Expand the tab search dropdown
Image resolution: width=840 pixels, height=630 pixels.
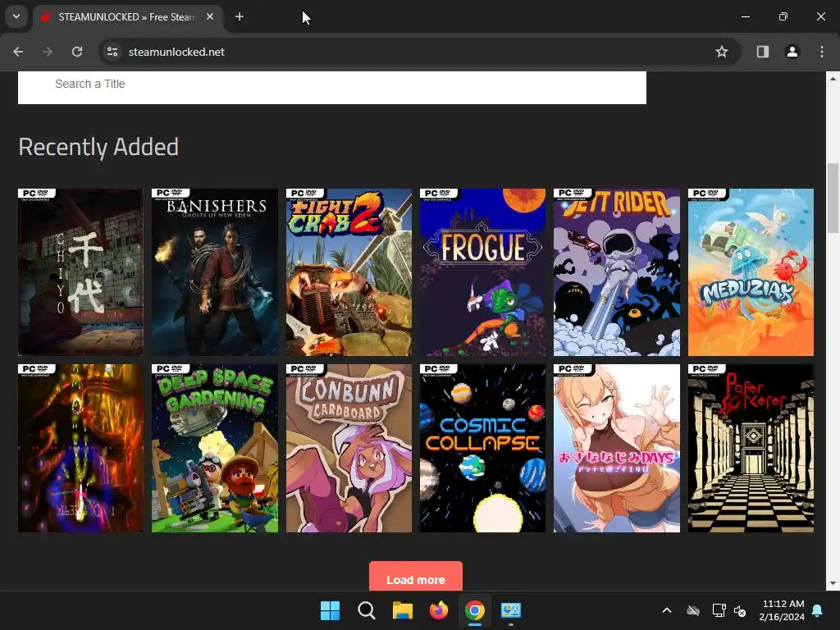point(16,16)
